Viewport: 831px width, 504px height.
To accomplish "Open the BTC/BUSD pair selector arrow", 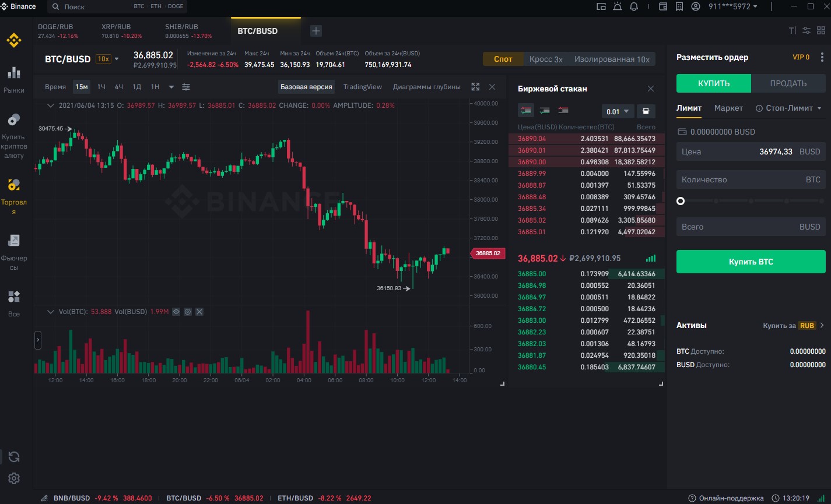I will [x=116, y=59].
